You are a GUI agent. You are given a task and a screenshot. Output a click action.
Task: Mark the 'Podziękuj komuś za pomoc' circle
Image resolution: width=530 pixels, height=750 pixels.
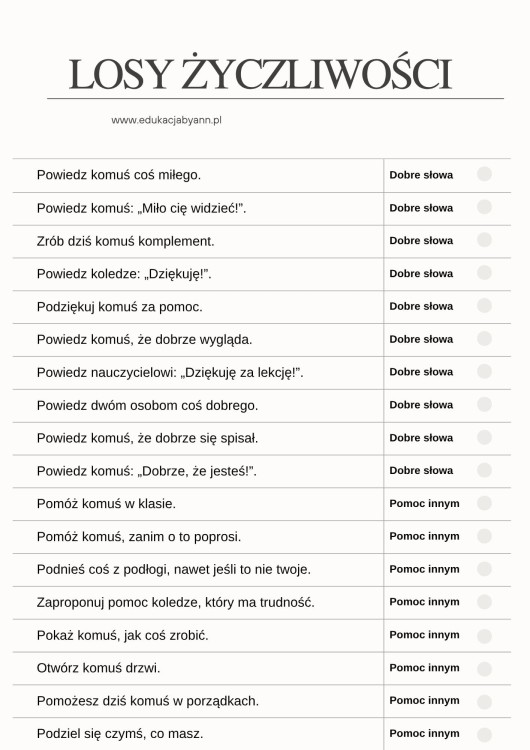tap(484, 305)
